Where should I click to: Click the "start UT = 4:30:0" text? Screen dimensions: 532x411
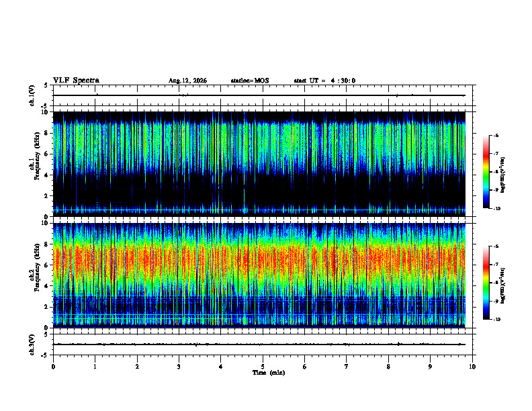coord(324,81)
